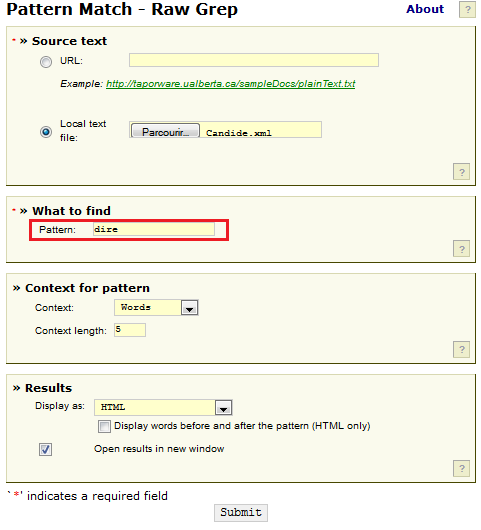Open the Display as HTML dropdown

coord(163,408)
